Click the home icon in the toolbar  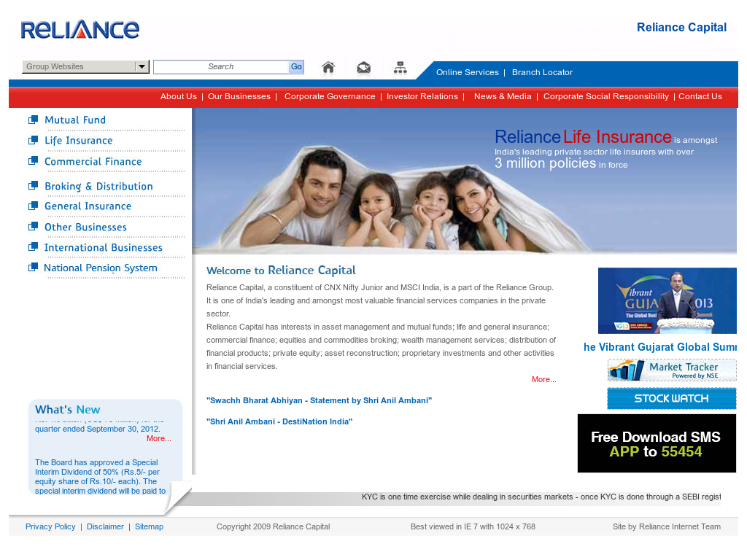(x=328, y=66)
